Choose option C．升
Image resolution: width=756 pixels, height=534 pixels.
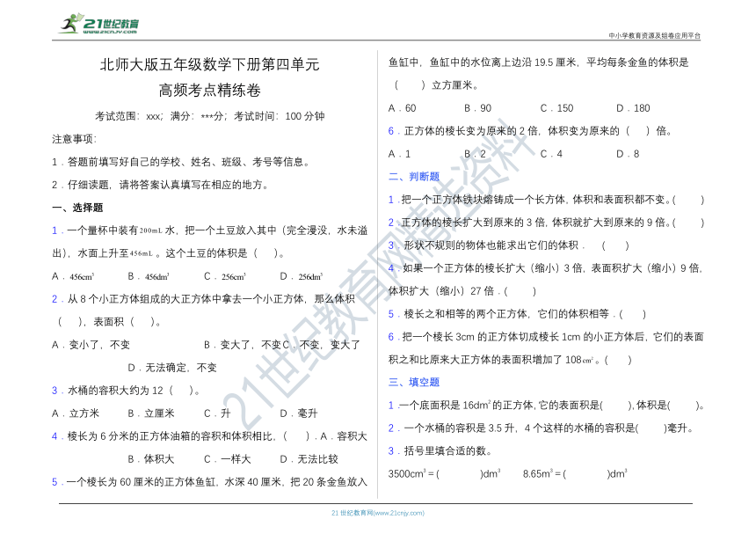click(217, 413)
